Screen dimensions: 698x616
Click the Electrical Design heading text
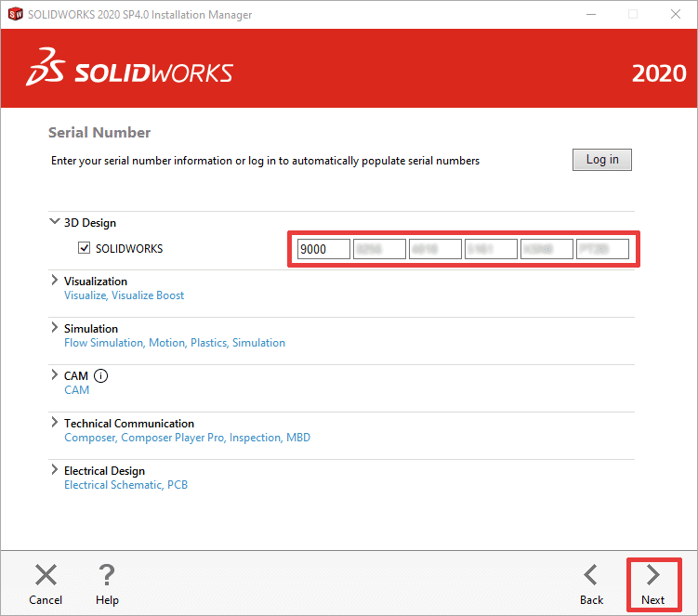[105, 471]
